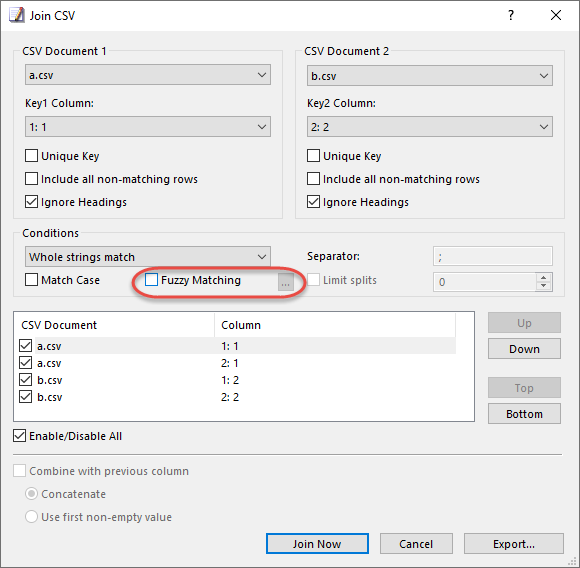Open the help question mark button
The height and width of the screenshot is (568, 580).
[x=511, y=15]
